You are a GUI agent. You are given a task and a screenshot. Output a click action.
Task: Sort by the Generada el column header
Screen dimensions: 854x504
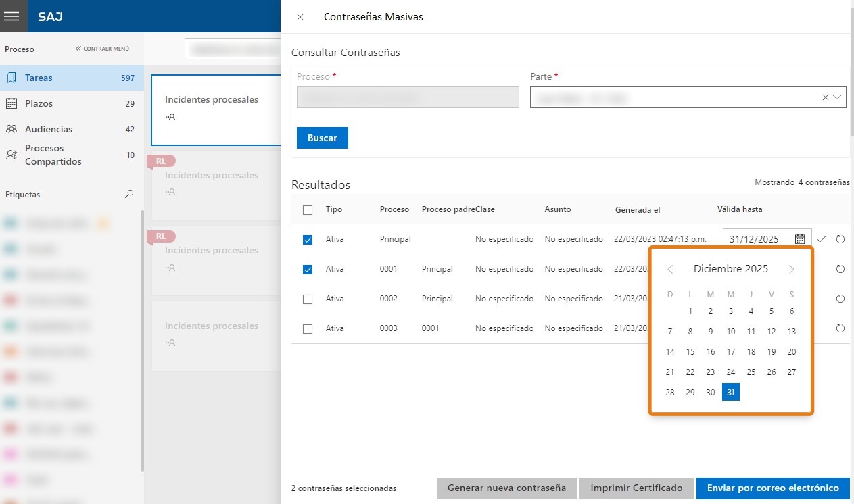[638, 209]
